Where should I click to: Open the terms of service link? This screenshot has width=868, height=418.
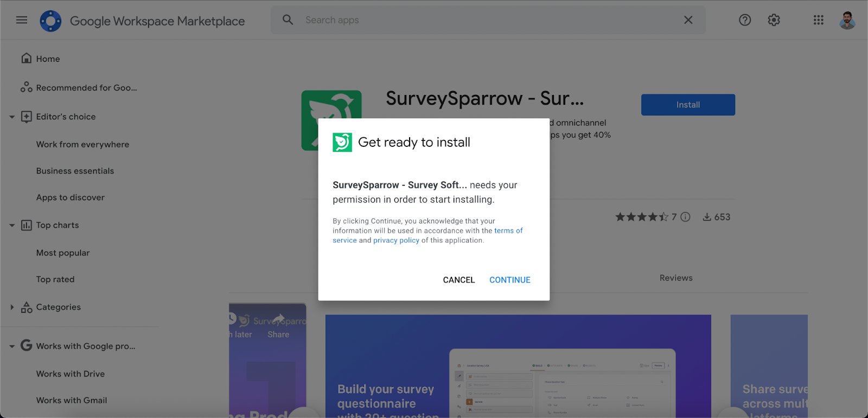tap(508, 230)
